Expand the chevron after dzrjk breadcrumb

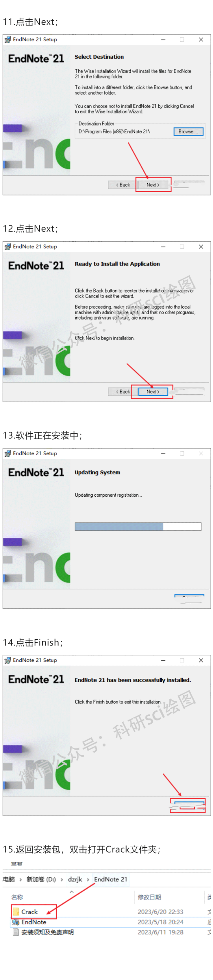coord(88,879)
